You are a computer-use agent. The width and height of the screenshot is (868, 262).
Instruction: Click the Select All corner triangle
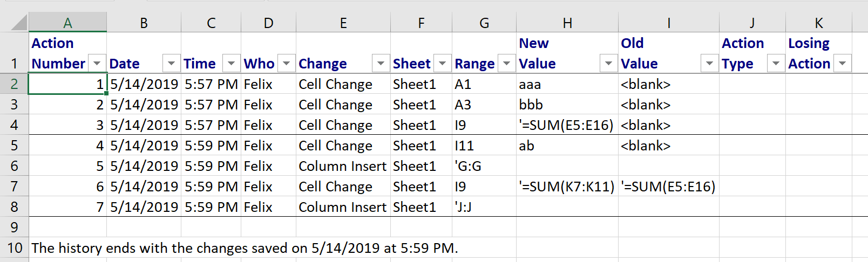(18, 23)
